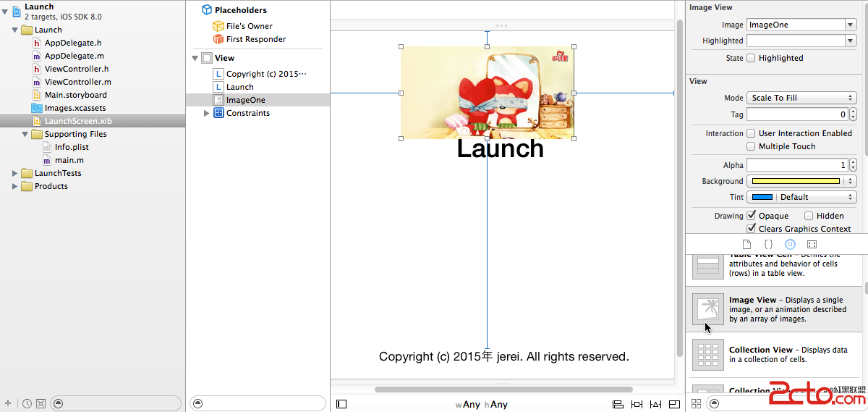Click the First Responder cube icon
Screen dimensions: 868x412
[x=218, y=39]
